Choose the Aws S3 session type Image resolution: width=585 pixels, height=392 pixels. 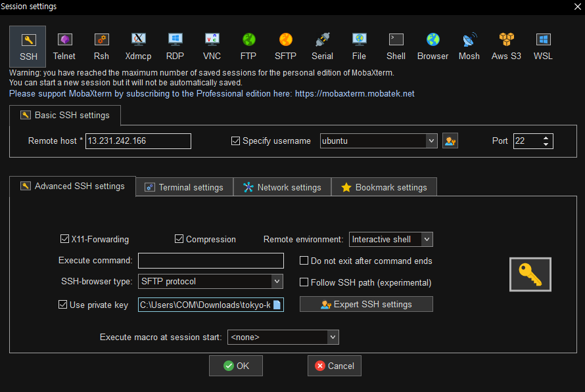tap(506, 46)
